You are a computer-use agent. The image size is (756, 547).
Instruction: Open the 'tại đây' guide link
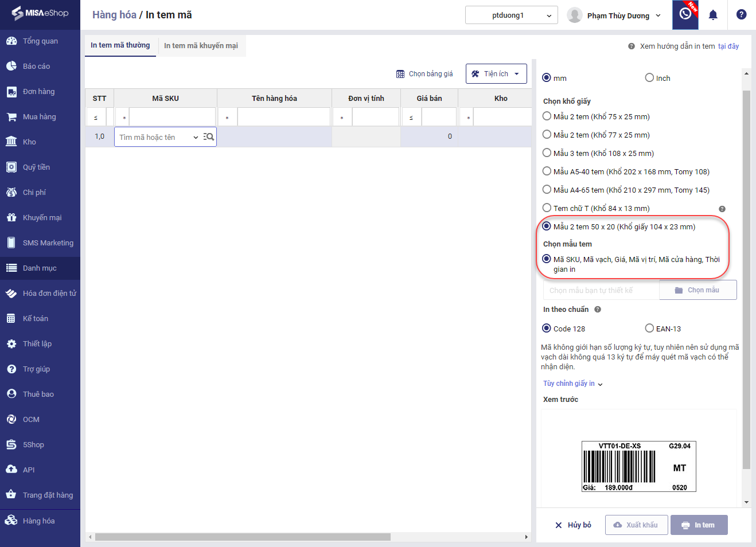tap(728, 46)
